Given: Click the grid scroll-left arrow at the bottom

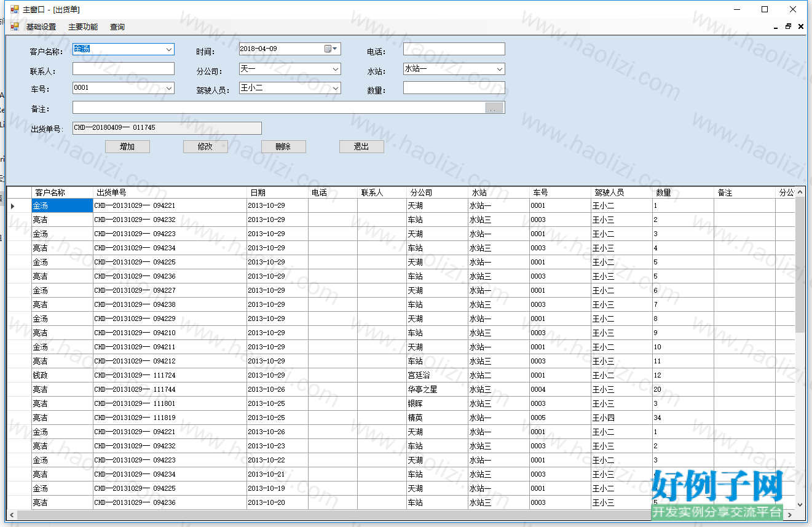Looking at the screenshot, I should point(12,514).
